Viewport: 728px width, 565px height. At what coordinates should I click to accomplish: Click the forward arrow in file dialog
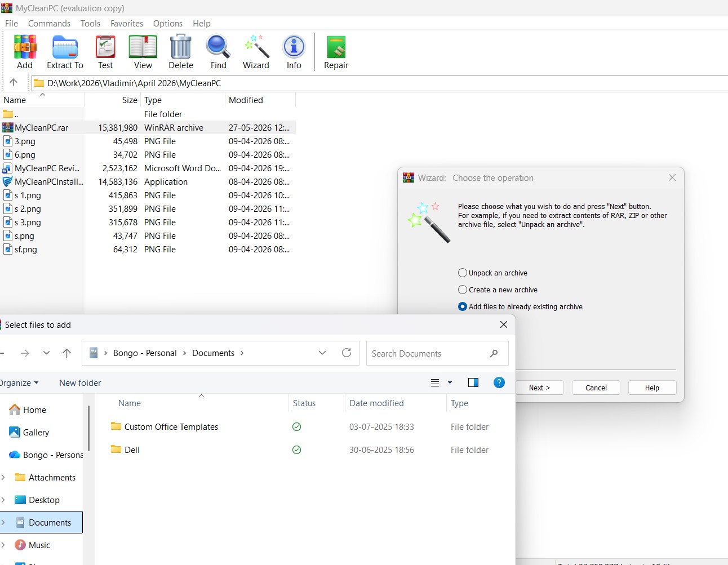click(25, 353)
